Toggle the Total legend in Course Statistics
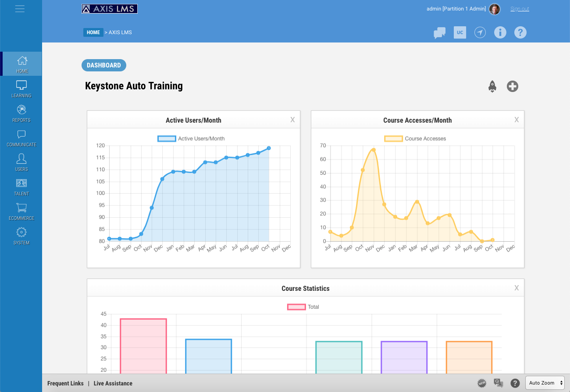This screenshot has width=570, height=392. click(303, 307)
